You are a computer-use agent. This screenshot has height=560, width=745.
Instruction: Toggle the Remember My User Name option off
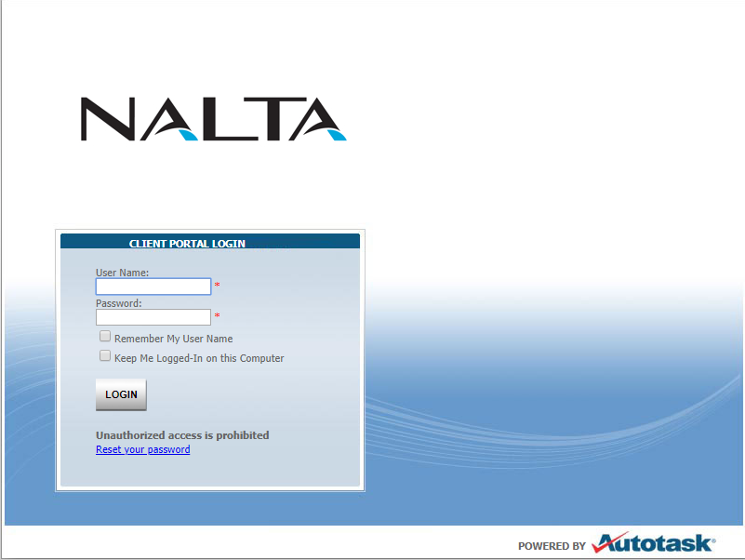point(105,335)
